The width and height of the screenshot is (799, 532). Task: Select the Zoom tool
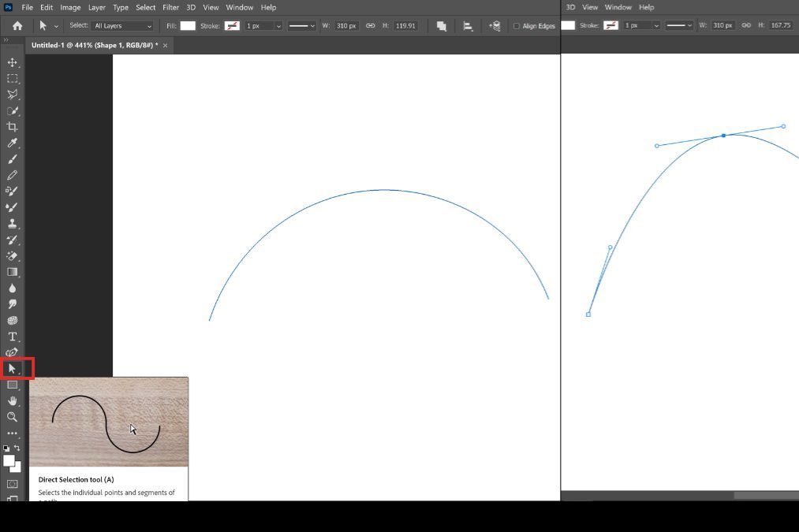(x=12, y=417)
